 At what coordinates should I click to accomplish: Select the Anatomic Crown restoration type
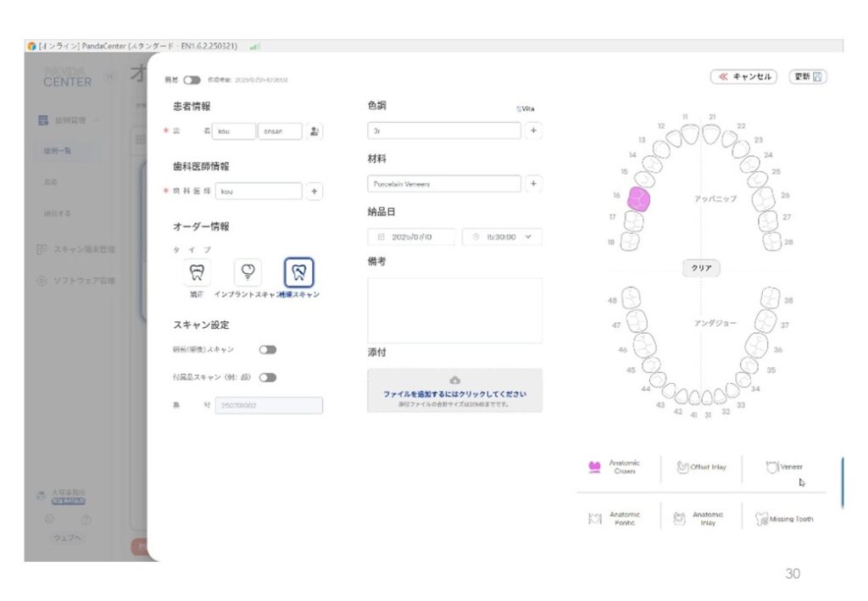pyautogui.click(x=615, y=467)
